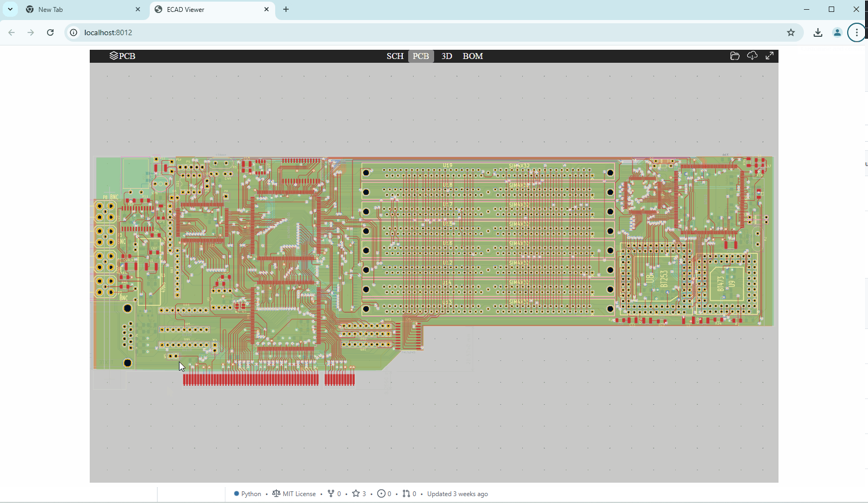Click the cloud download icon in viewer
The height and width of the screenshot is (503, 868).
(752, 56)
